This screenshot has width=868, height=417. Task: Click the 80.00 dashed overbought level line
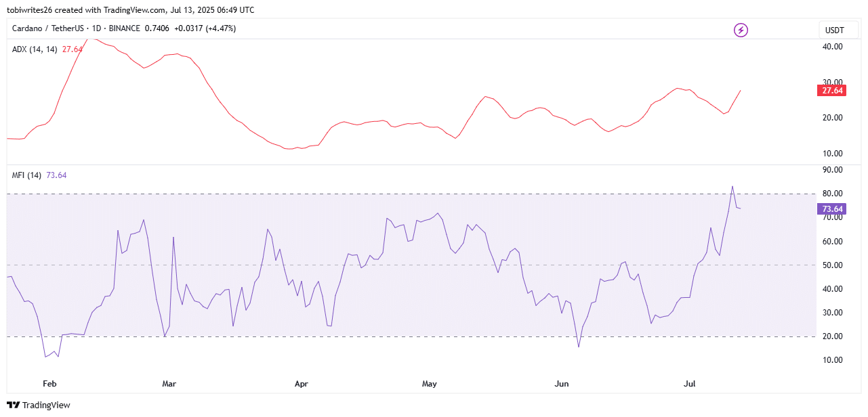(407, 195)
